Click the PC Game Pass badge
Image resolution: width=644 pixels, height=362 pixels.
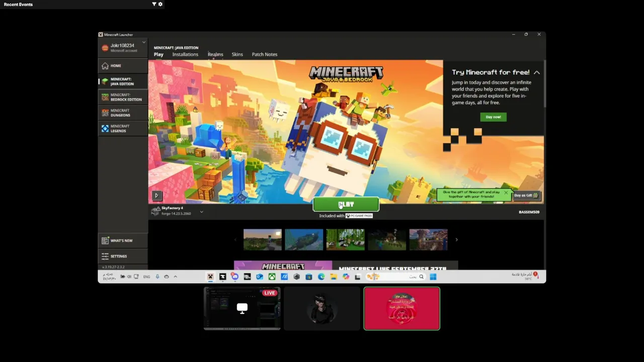point(359,216)
